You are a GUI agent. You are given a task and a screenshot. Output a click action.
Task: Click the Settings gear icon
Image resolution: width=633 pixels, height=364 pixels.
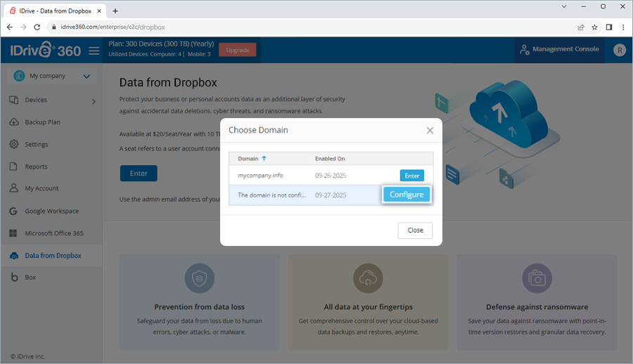14,144
